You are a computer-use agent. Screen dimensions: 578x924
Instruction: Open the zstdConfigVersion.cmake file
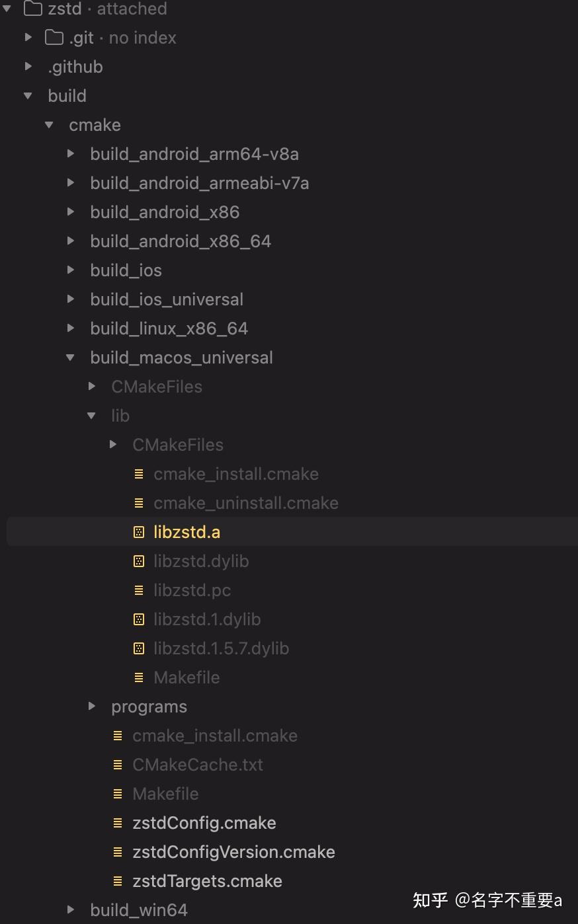tap(233, 852)
